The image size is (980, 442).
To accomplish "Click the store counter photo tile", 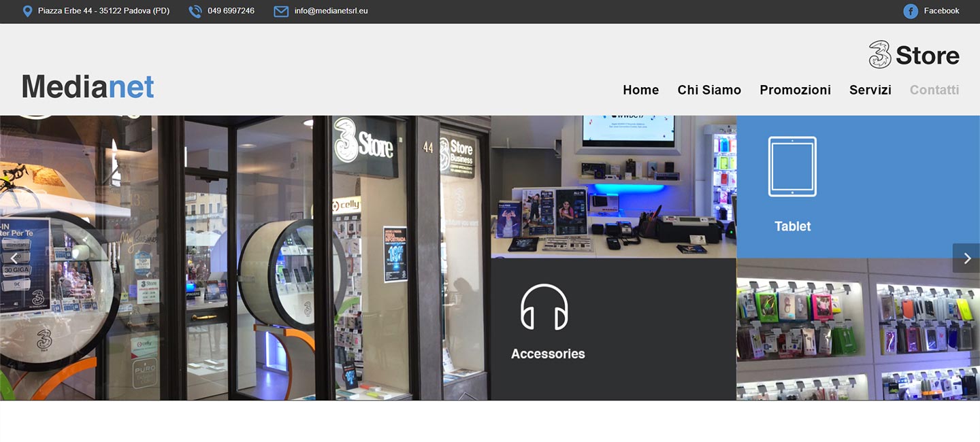I will [x=613, y=186].
